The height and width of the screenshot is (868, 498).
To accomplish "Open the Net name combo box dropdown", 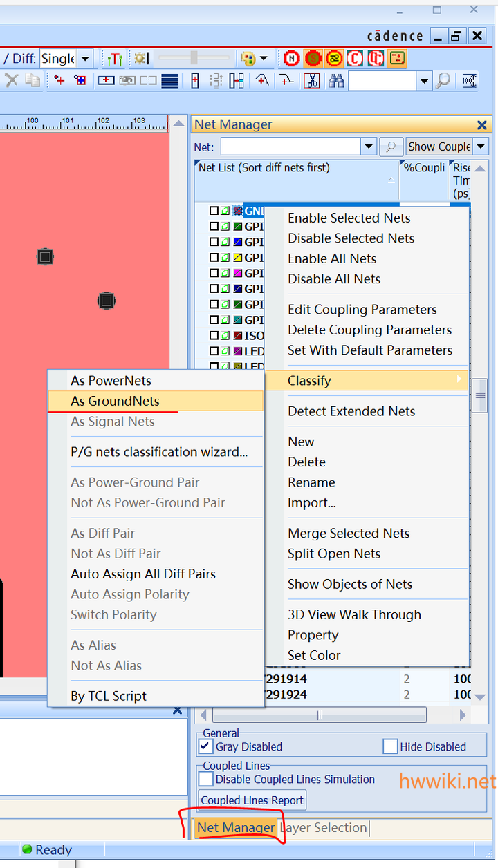I will pyautogui.click(x=369, y=147).
